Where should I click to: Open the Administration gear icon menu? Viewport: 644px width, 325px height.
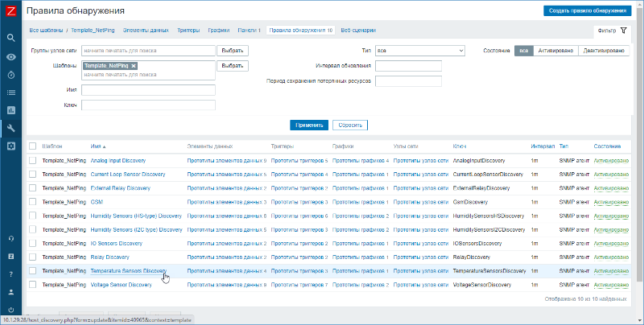pos(11,146)
